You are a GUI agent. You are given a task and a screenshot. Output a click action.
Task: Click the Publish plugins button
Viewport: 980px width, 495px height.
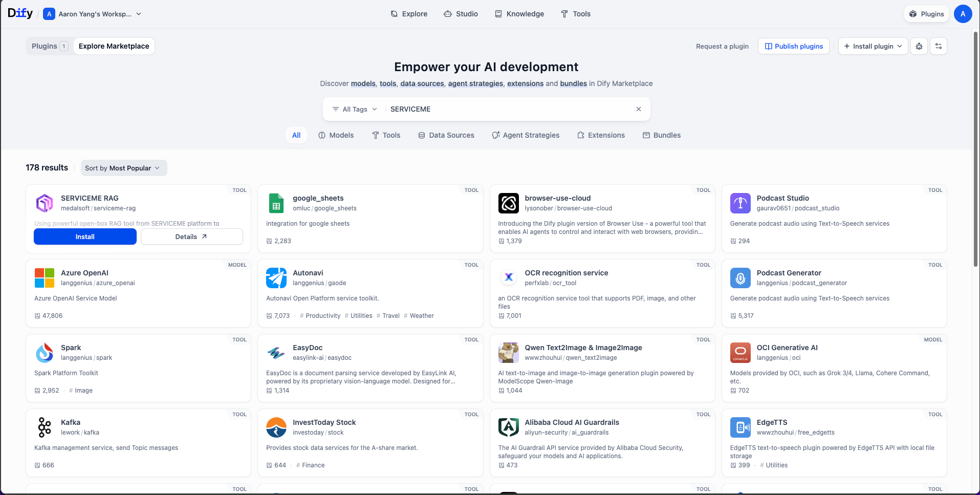793,46
